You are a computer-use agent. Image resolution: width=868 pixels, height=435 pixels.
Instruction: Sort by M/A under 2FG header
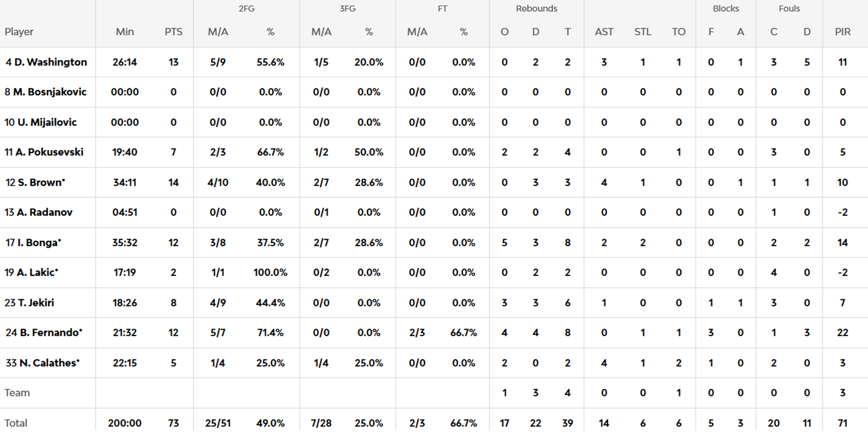point(218,32)
